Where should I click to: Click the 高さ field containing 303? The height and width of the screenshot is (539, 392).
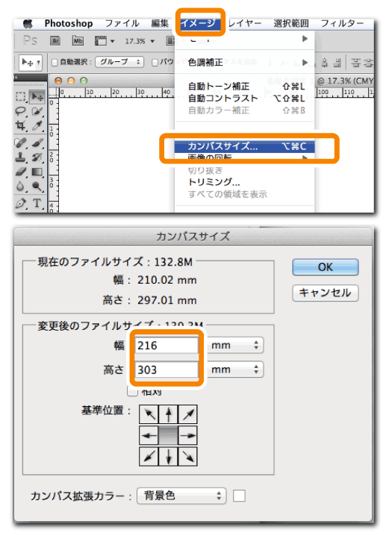167,370
